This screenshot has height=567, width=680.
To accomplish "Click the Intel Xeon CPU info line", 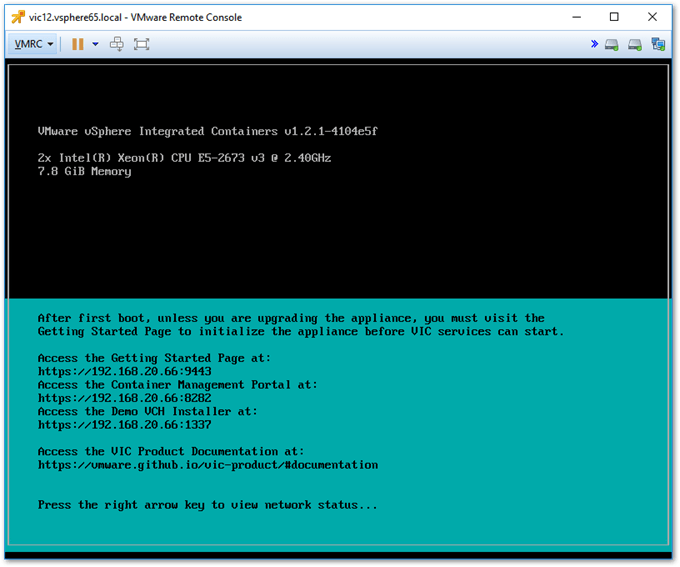I will (184, 158).
